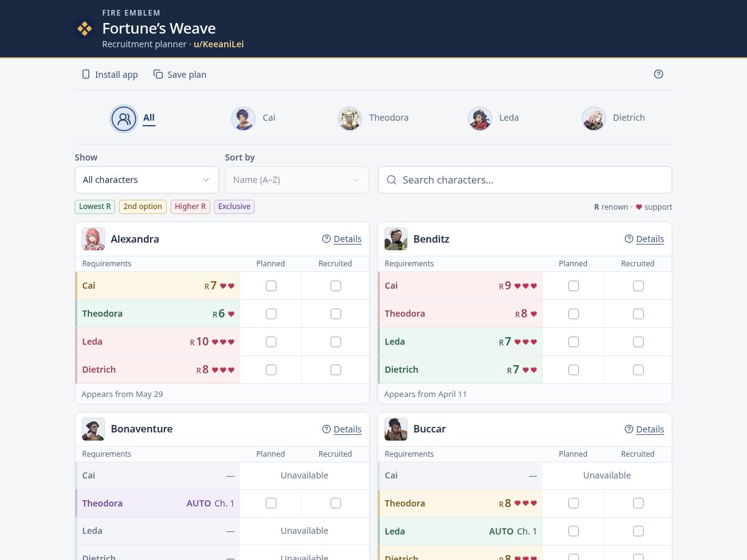
Task: Click the yellow 2nd option legend chip
Action: click(143, 207)
